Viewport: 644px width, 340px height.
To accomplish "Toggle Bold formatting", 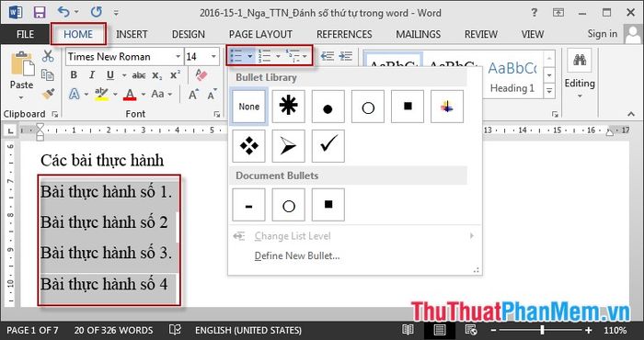I will (74, 75).
